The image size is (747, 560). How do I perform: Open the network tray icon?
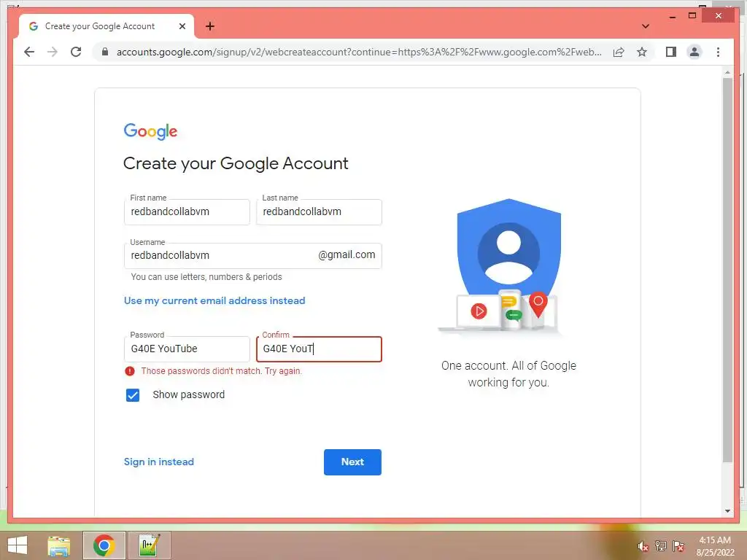coord(661,546)
